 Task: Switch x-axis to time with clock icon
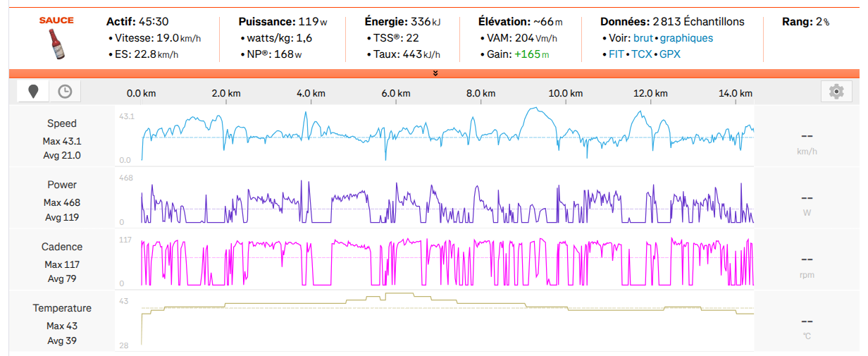pyautogui.click(x=65, y=91)
